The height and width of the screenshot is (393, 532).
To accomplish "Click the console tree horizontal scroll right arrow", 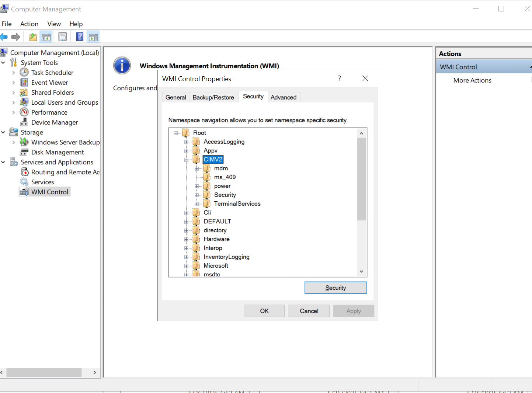I will 95,372.
